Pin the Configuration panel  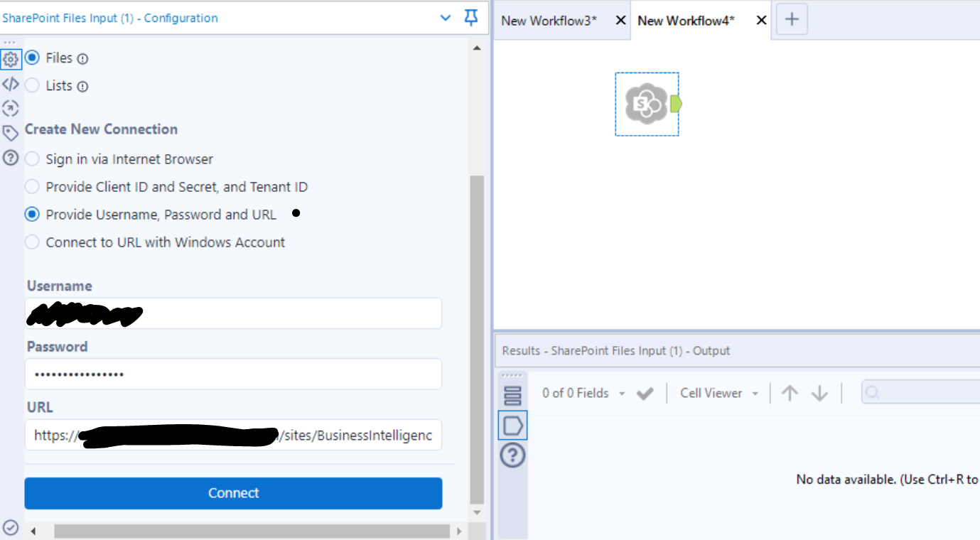(x=470, y=18)
